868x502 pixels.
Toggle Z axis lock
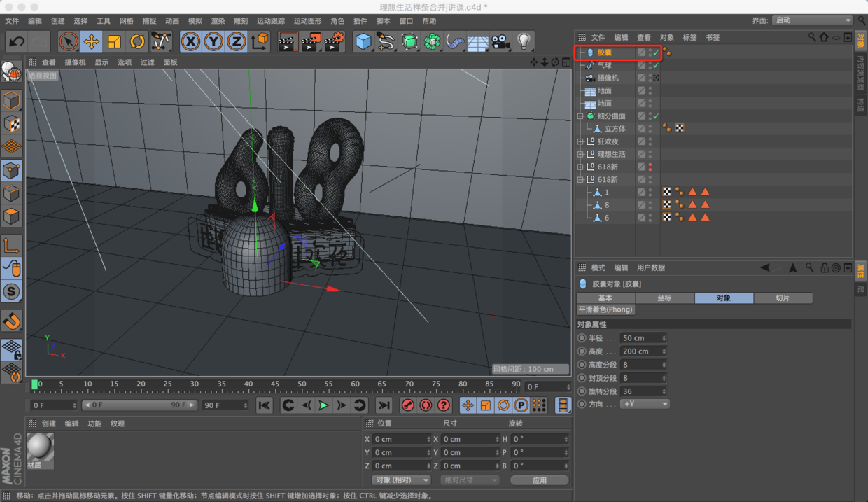coord(237,41)
